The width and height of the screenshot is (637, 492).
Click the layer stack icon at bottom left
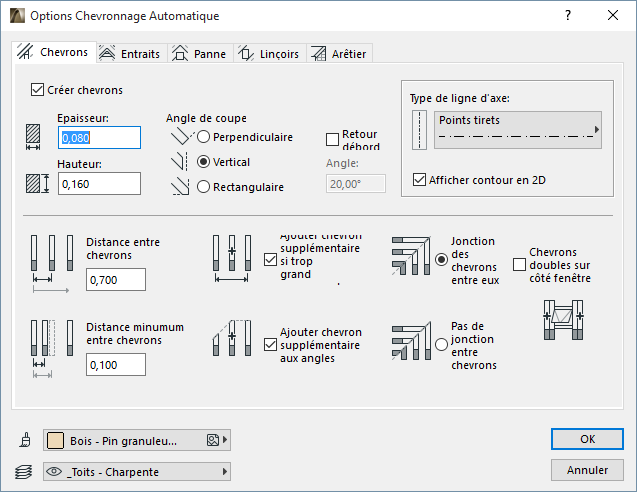(25, 472)
